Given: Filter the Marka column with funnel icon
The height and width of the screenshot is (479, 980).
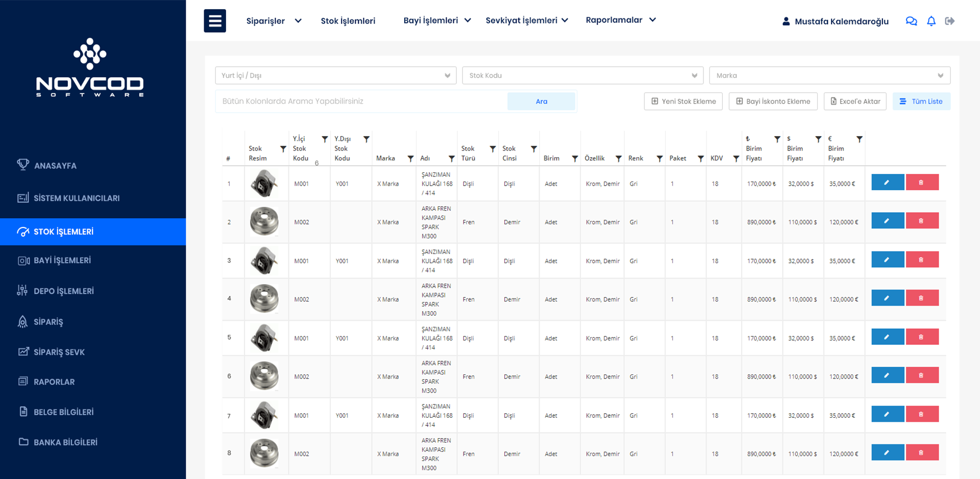Looking at the screenshot, I should pos(410,159).
